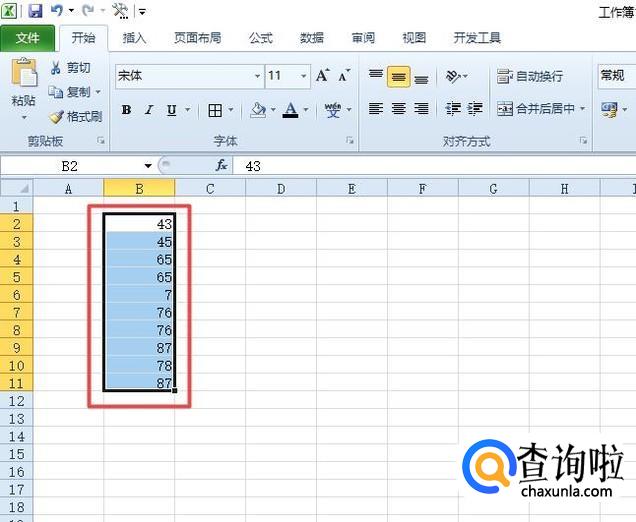The height and width of the screenshot is (522, 636).
Task: Click the 合并后居中 merge and center button
Action: tap(536, 109)
